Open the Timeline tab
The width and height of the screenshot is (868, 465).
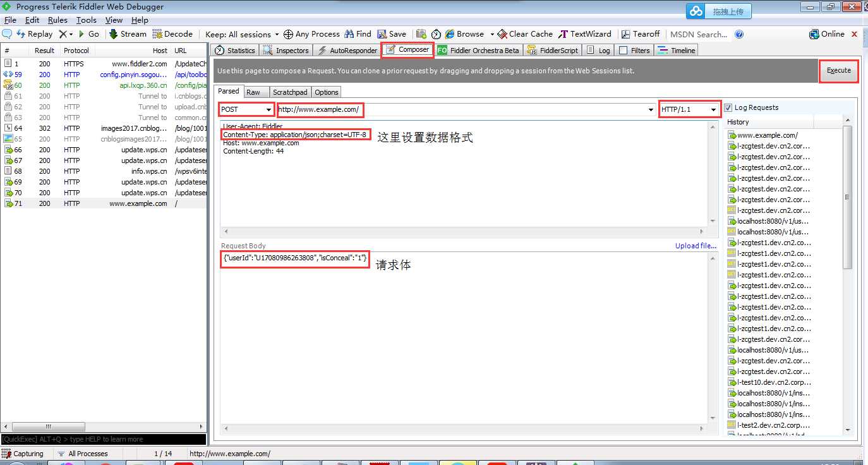677,51
